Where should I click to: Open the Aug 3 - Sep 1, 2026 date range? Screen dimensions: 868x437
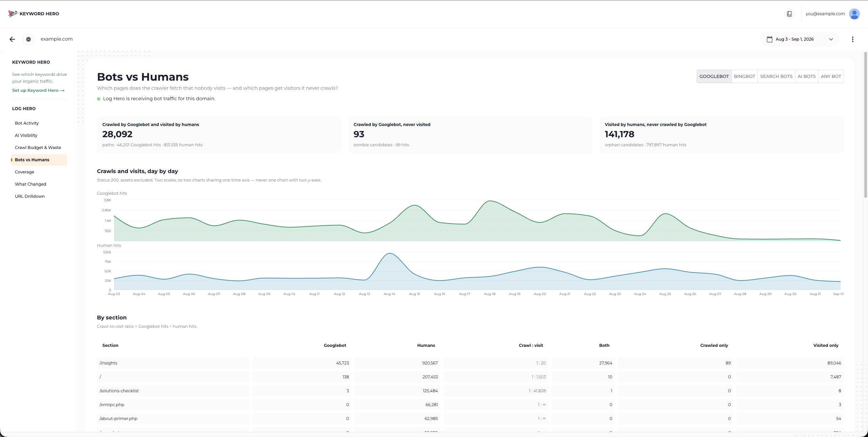pos(794,39)
